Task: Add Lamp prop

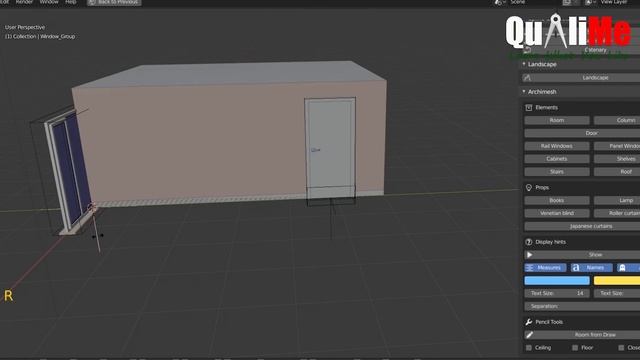Action: tap(617, 200)
